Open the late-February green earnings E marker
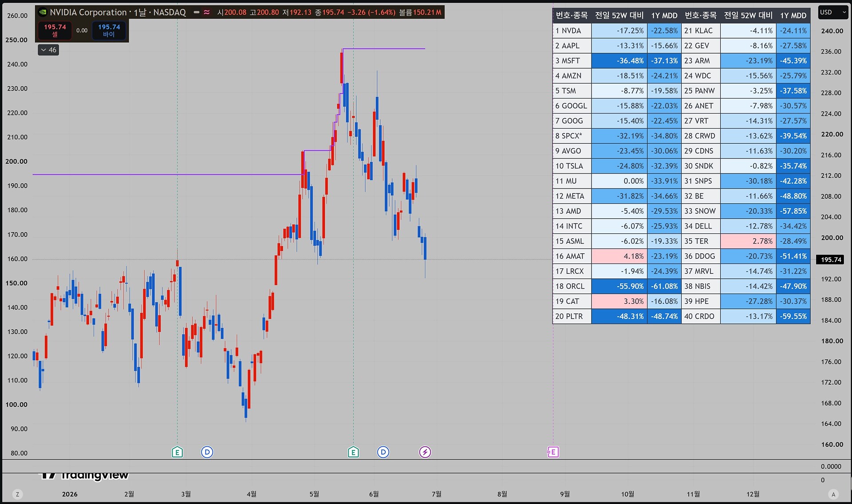This screenshot has width=852, height=504. pyautogui.click(x=177, y=452)
